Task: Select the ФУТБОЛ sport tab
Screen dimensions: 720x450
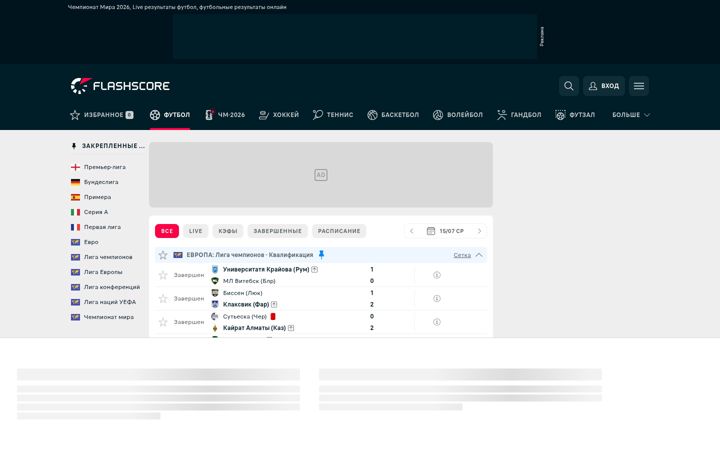Action: tap(169, 115)
